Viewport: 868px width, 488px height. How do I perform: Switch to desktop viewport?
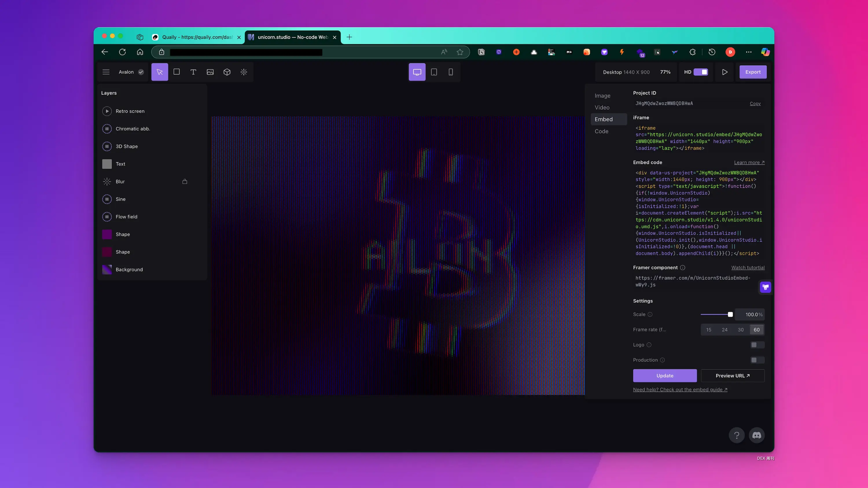[417, 72]
